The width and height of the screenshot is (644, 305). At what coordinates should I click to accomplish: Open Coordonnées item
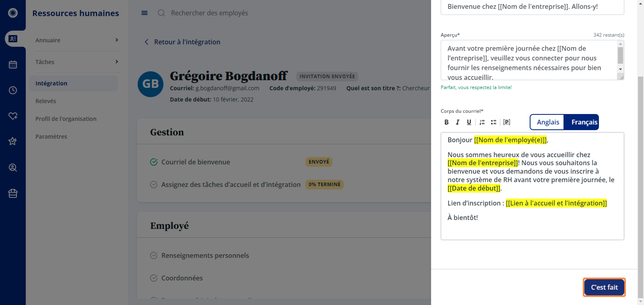coord(182,278)
